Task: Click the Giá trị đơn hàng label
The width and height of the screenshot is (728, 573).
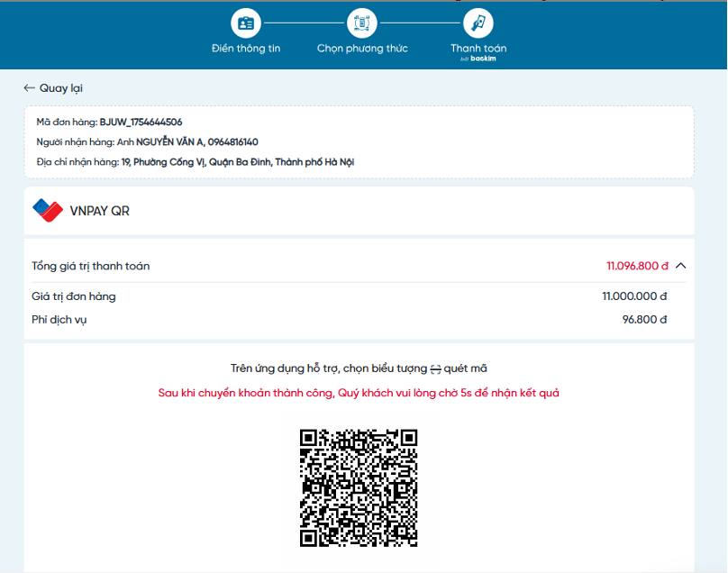Action: tap(73, 296)
